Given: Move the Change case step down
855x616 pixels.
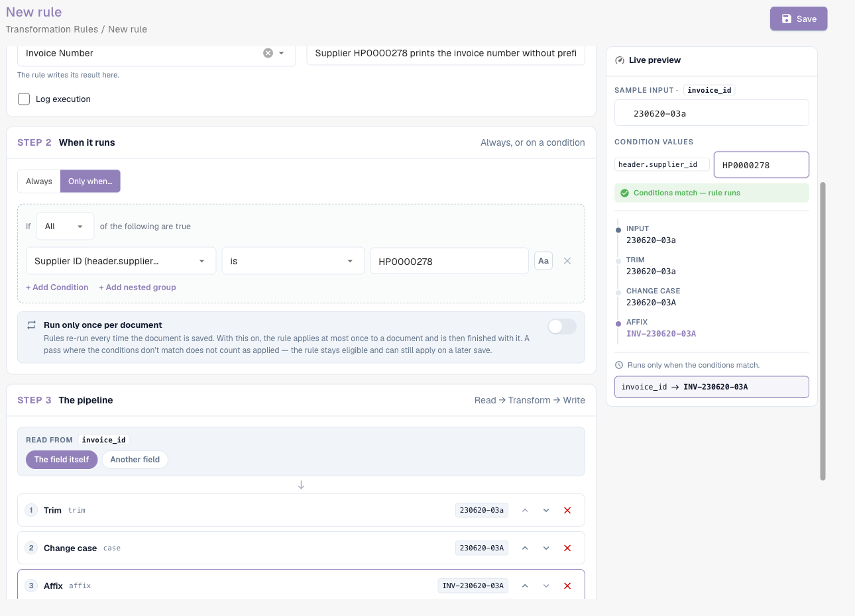Looking at the screenshot, I should (x=546, y=548).
